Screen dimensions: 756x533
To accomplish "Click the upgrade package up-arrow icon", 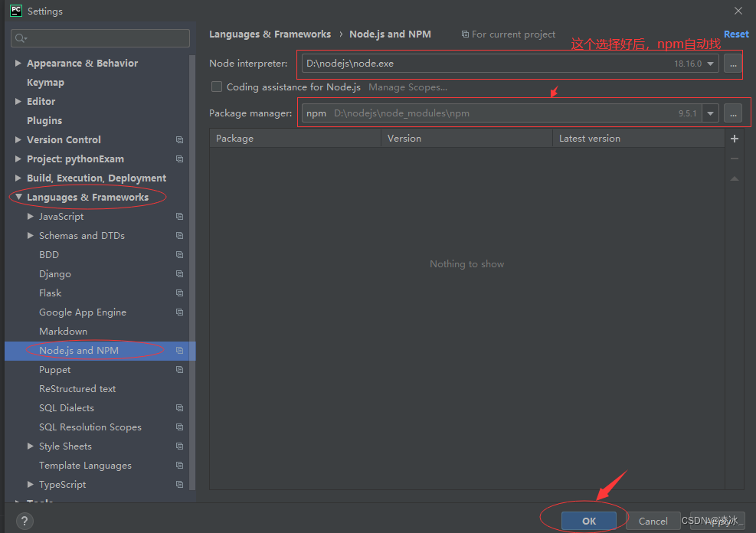I will 735,178.
